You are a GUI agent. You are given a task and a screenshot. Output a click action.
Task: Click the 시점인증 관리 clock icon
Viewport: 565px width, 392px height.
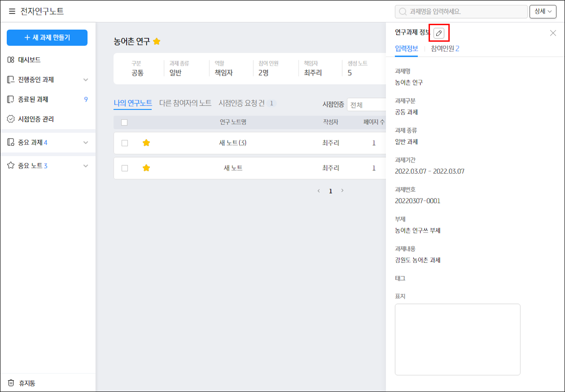coord(11,120)
